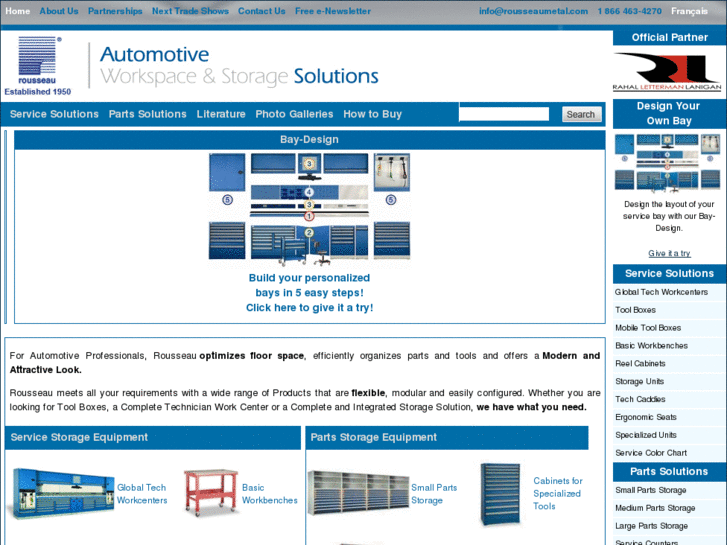Click the Bay-Design layout image

[x=309, y=210]
